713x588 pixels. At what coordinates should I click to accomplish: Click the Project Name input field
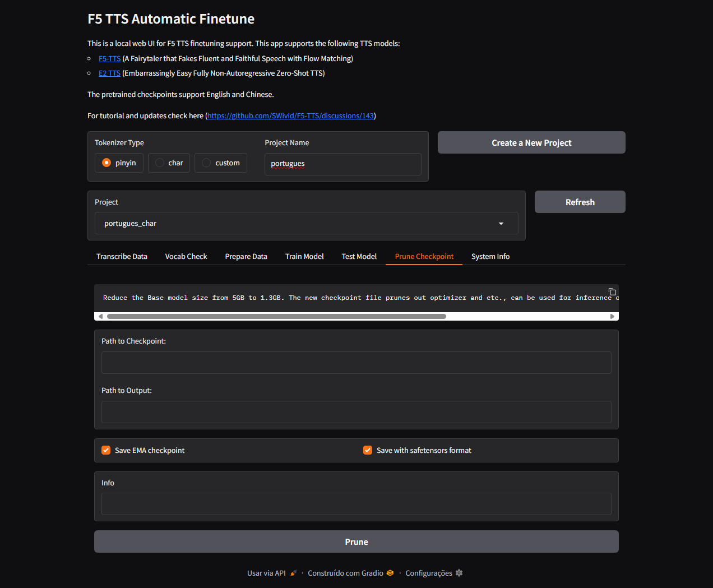(x=343, y=164)
